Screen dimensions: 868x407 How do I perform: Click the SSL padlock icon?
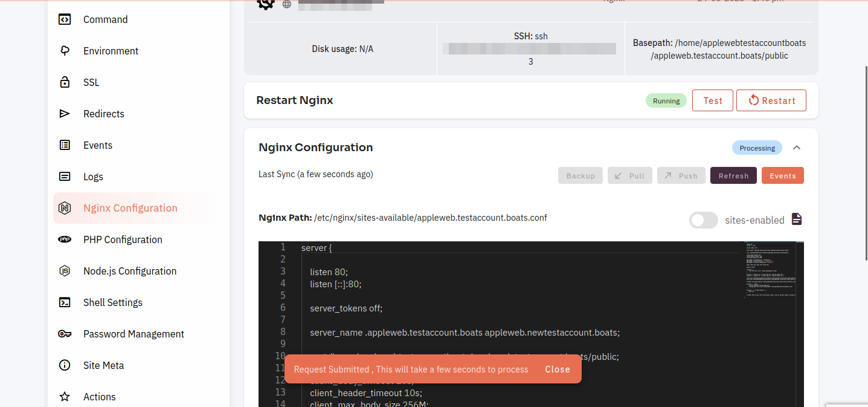tap(65, 82)
